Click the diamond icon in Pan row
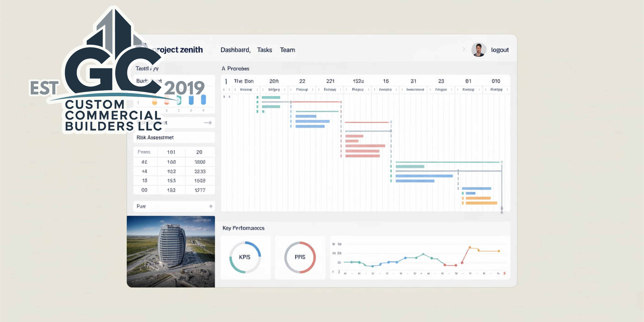644x322 pixels. tap(211, 206)
